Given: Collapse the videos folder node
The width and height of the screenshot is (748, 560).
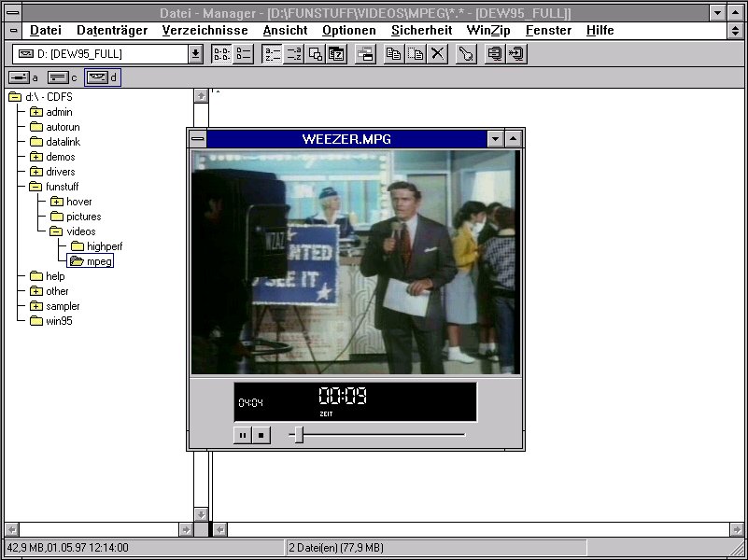Looking at the screenshot, I should [56, 231].
